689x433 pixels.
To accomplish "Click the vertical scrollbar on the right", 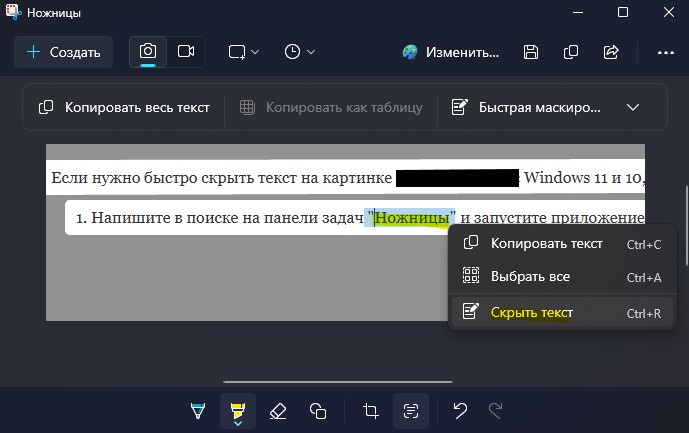I will pos(686,226).
